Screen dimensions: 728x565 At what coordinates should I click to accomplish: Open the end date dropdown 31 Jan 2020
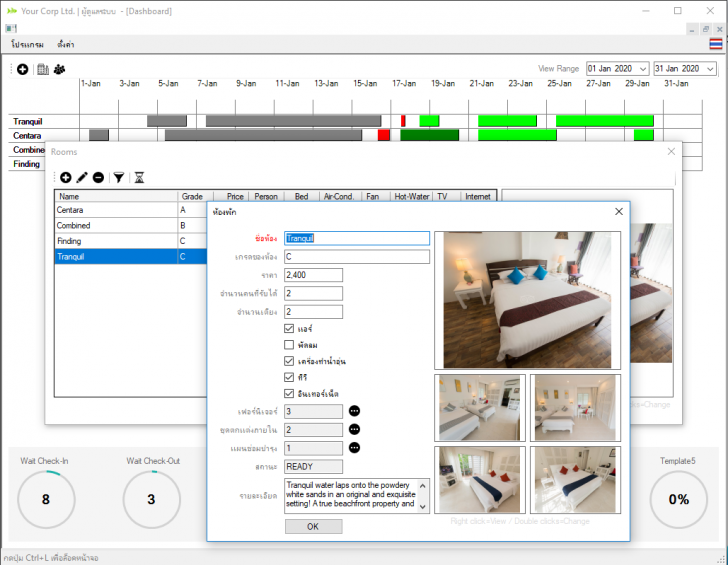pyautogui.click(x=710, y=69)
